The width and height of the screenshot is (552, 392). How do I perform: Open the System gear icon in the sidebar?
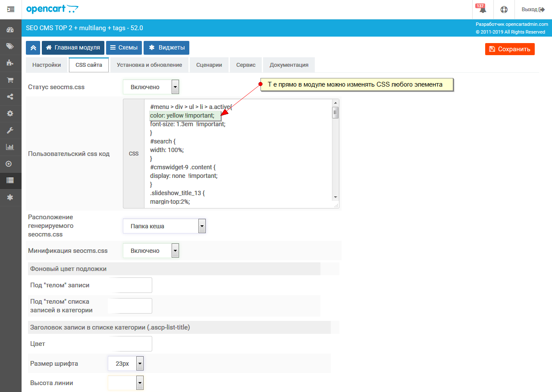(10, 113)
